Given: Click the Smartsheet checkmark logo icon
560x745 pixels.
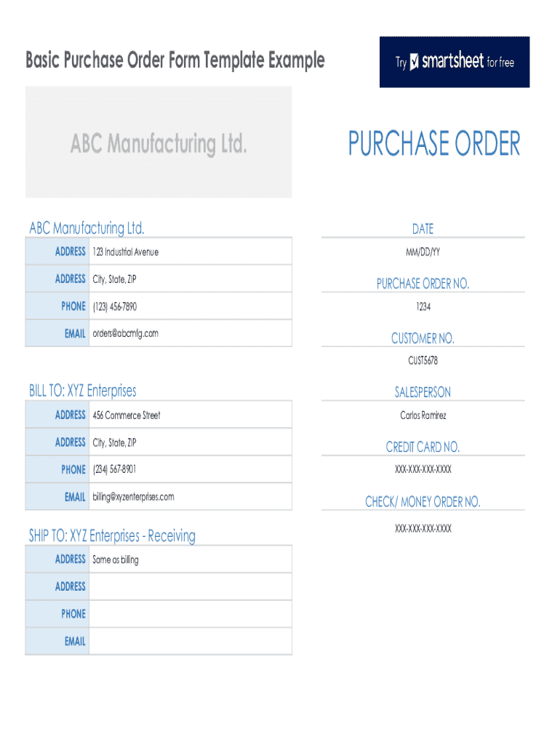Looking at the screenshot, I should tap(415, 62).
